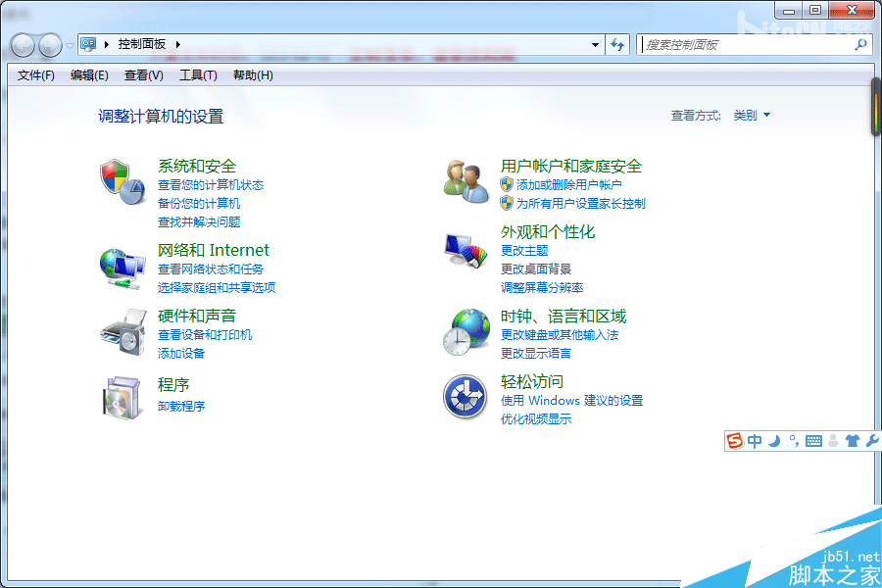Open the 工具(T) menu
The image size is (882, 588).
(x=198, y=75)
